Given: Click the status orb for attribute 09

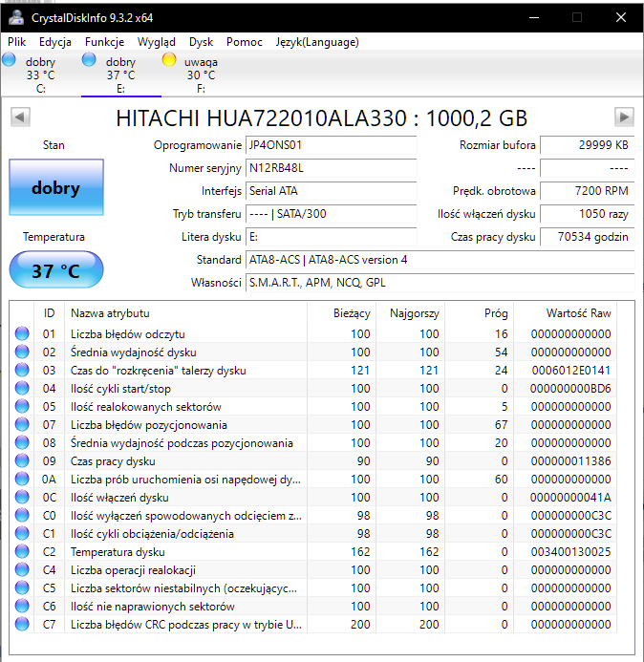Looking at the screenshot, I should (22, 460).
